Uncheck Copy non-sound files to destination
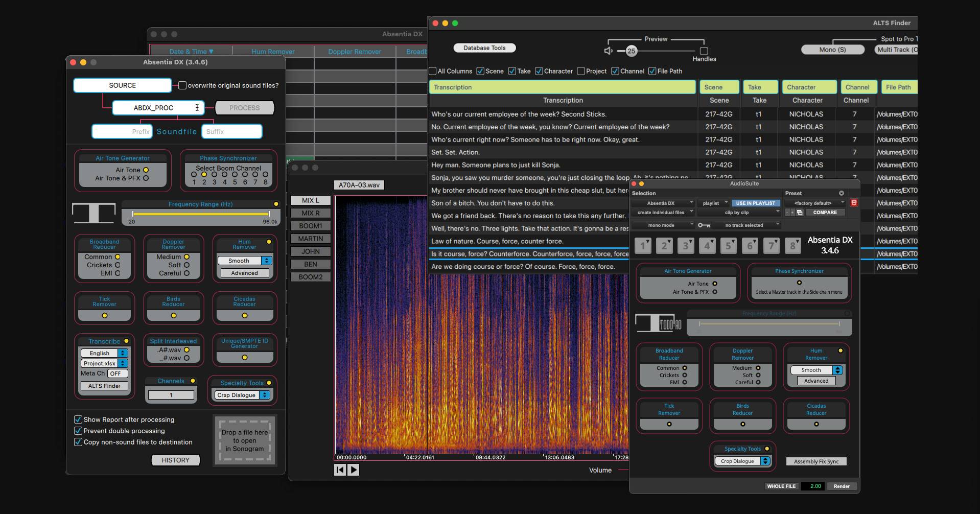 tap(78, 442)
